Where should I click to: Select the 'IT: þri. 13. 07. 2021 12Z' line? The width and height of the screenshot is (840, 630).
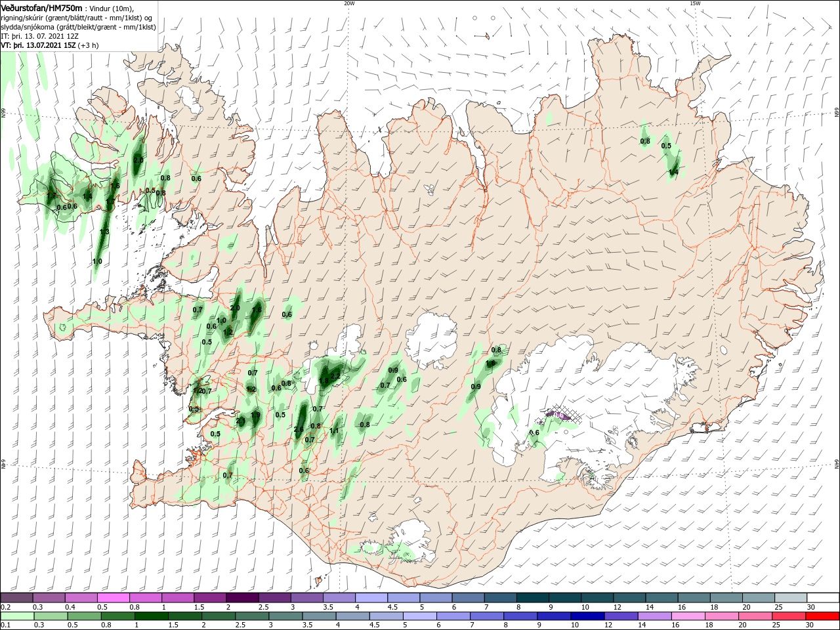click(x=40, y=36)
